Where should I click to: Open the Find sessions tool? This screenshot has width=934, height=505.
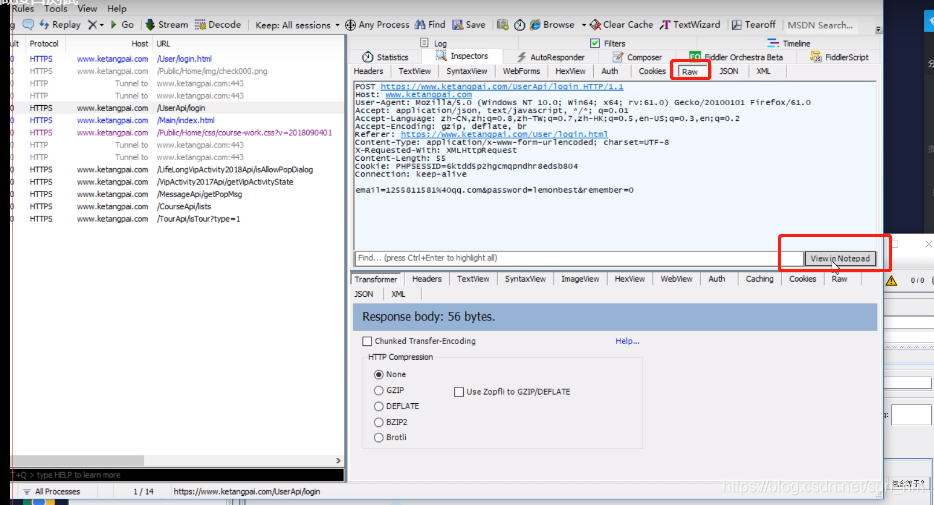(x=430, y=24)
